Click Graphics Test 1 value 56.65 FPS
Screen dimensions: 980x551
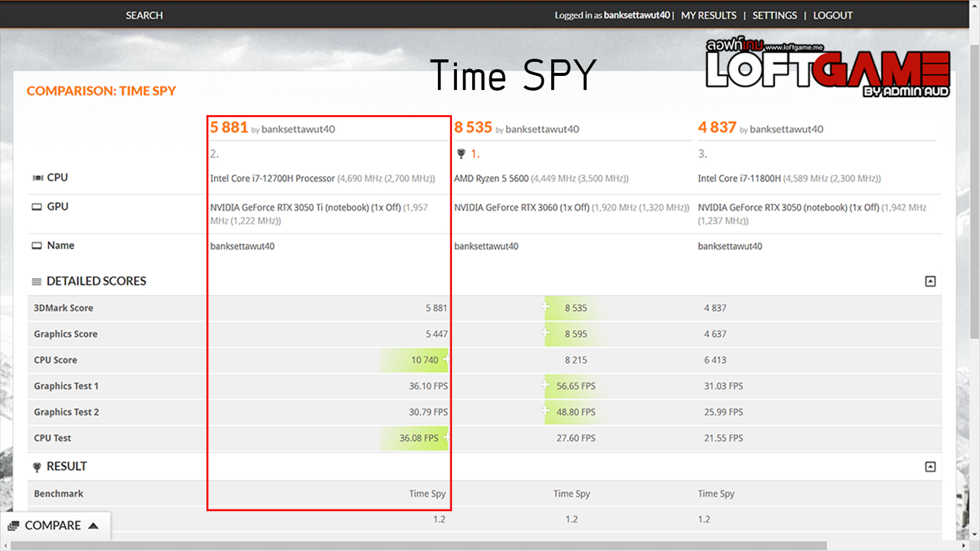576,386
